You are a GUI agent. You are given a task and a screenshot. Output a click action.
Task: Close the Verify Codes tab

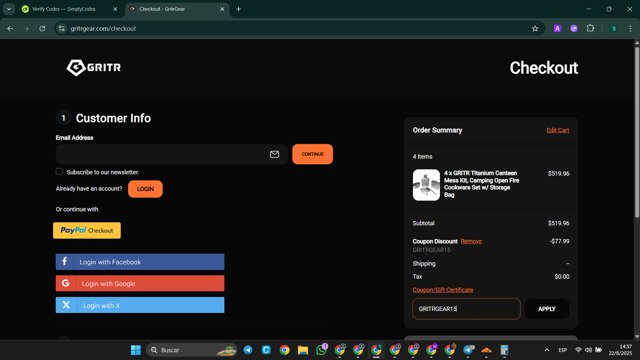click(115, 9)
